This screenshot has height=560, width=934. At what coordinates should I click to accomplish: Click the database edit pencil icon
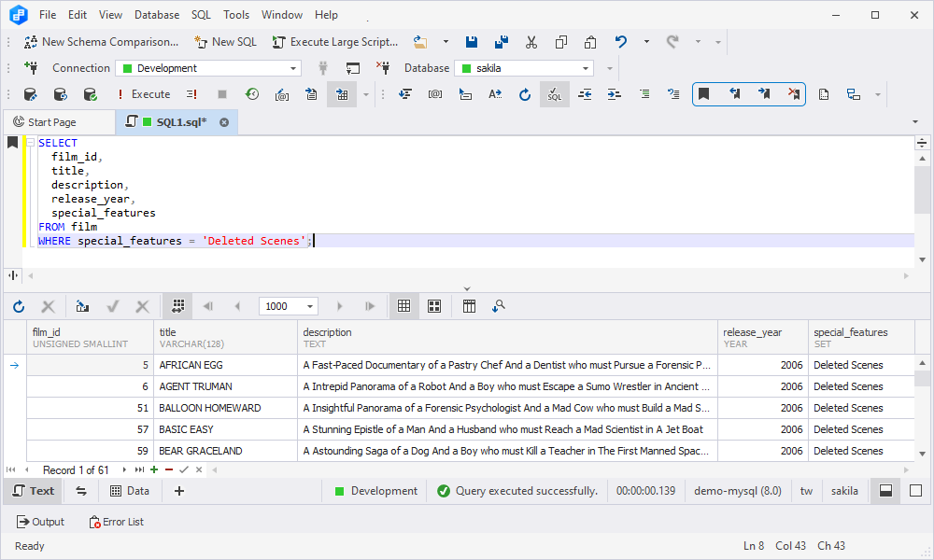pyautogui.click(x=31, y=94)
